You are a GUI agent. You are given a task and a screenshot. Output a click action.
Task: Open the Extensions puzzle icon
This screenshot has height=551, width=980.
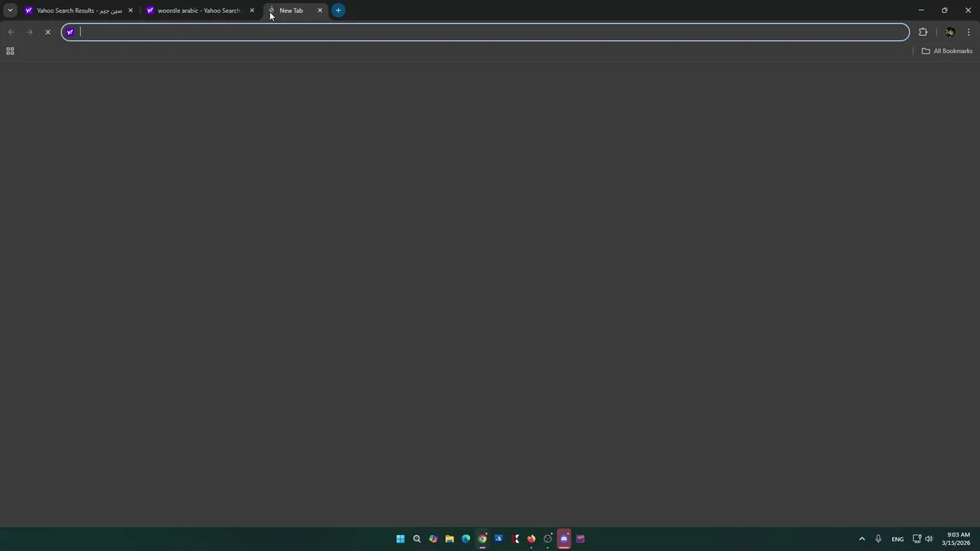click(x=923, y=32)
